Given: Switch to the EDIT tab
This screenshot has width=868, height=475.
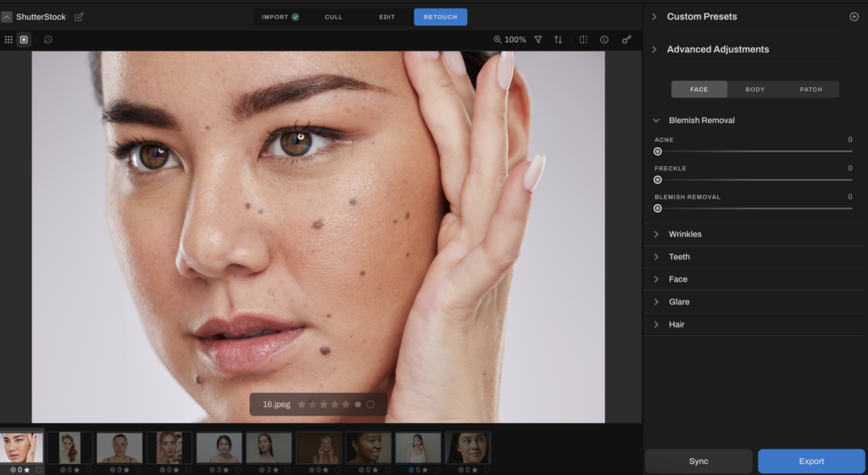Looking at the screenshot, I should (x=387, y=17).
